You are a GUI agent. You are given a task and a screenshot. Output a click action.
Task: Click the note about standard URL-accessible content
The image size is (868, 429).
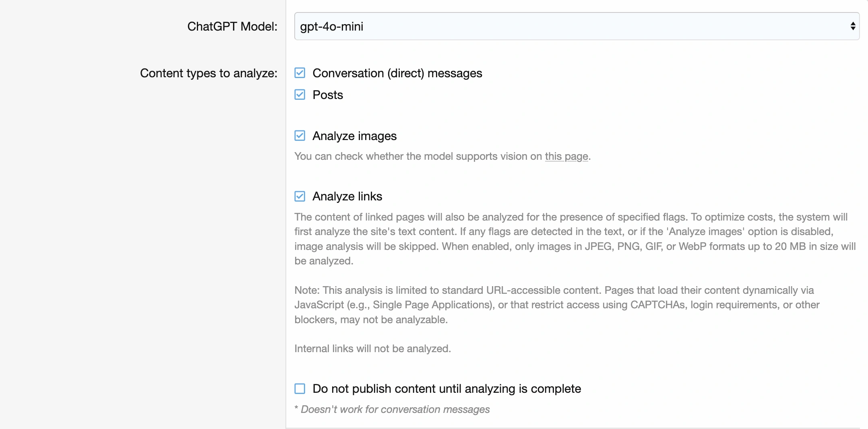point(557,305)
